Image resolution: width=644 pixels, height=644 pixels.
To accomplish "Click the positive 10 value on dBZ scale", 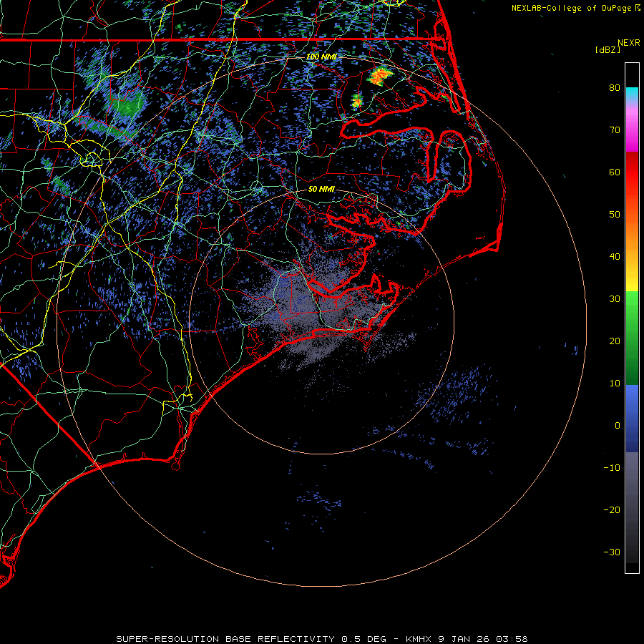I will (615, 384).
